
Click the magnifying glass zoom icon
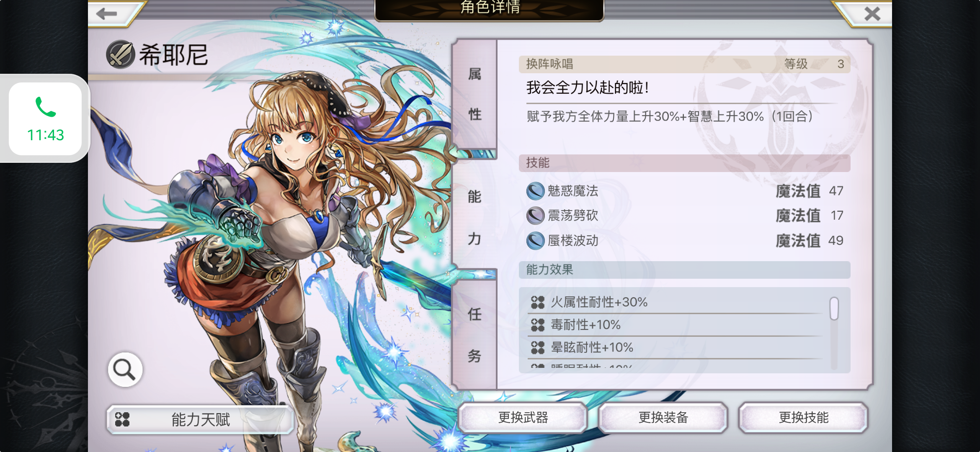125,370
